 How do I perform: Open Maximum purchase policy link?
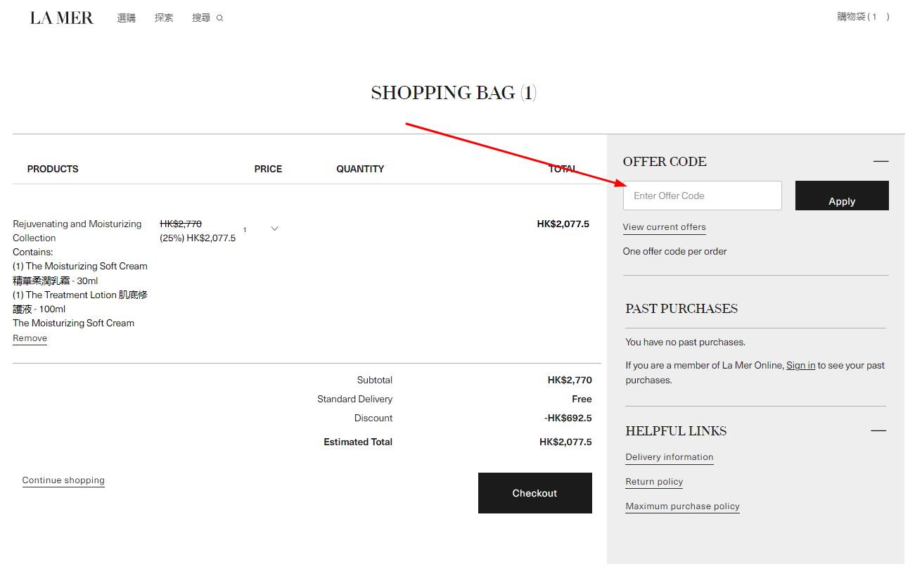point(682,506)
